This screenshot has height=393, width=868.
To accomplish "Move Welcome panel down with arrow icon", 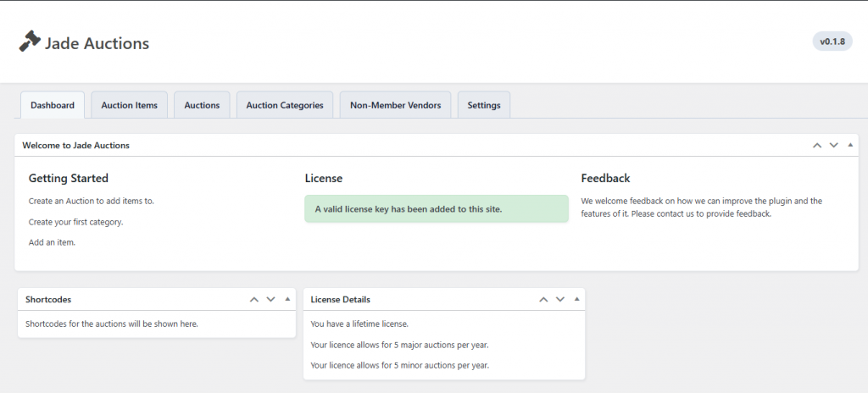I will click(x=833, y=145).
